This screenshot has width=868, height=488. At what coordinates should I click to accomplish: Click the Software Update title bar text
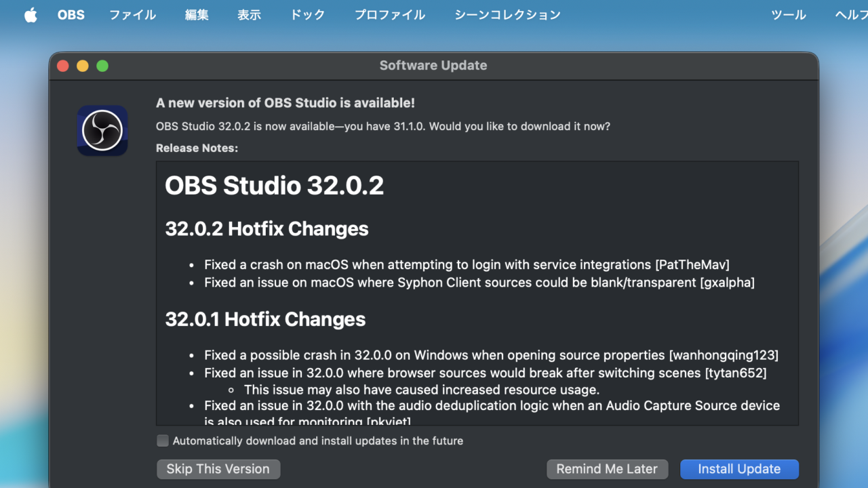433,66
